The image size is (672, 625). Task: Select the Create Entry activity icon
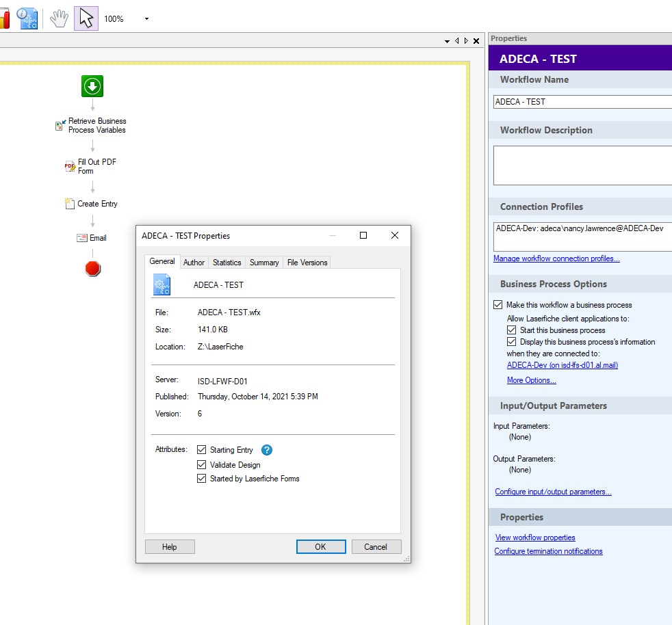69,204
